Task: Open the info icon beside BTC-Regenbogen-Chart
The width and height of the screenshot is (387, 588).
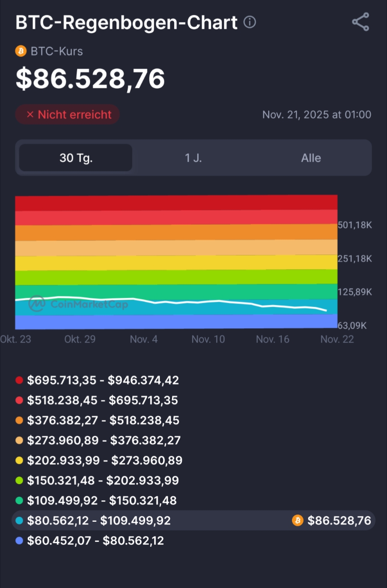Action: [249, 22]
